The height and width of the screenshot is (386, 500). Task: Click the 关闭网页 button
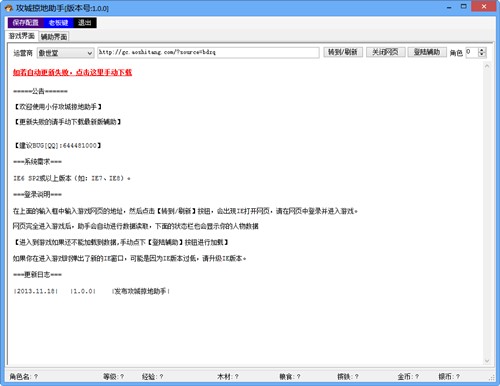(x=385, y=52)
